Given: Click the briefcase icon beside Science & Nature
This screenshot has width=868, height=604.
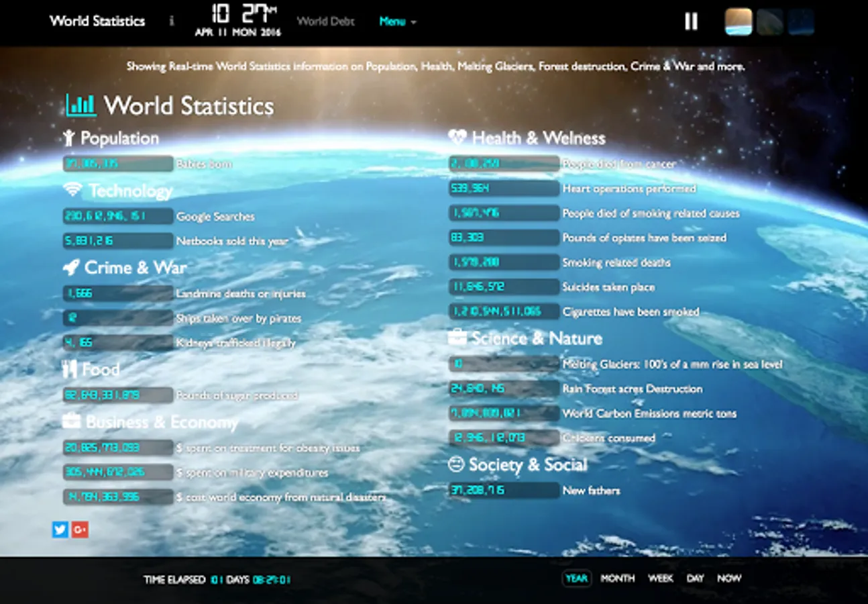Looking at the screenshot, I should click(x=457, y=337).
